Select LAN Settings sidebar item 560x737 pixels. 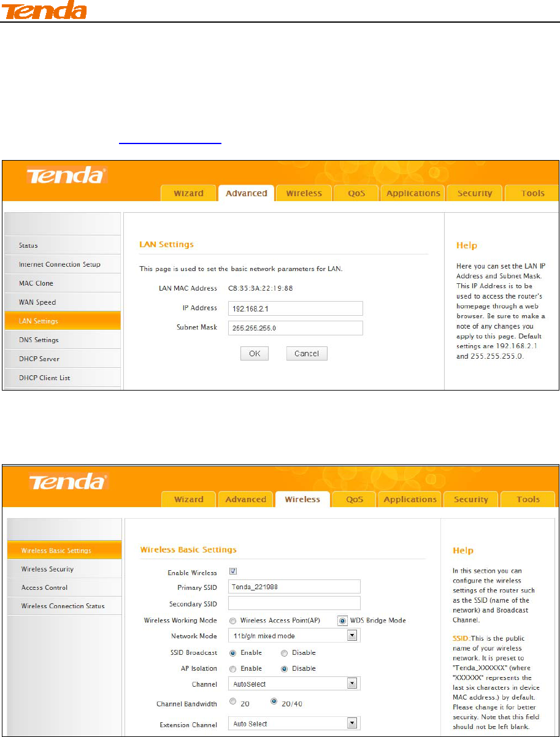click(x=62, y=321)
